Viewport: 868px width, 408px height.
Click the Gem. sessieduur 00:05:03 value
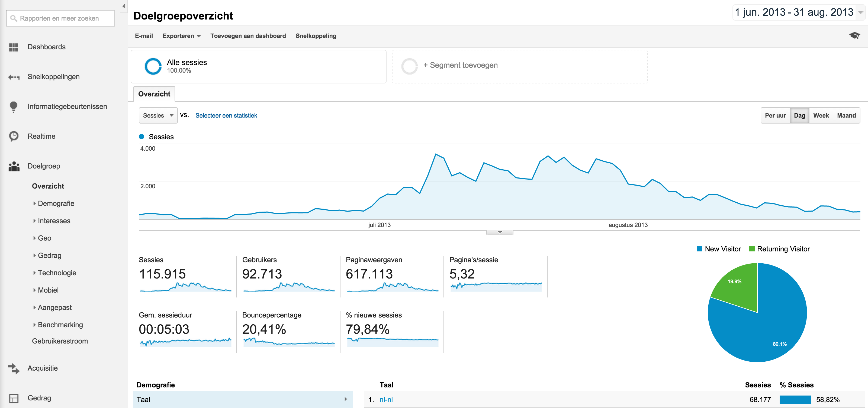pos(164,329)
